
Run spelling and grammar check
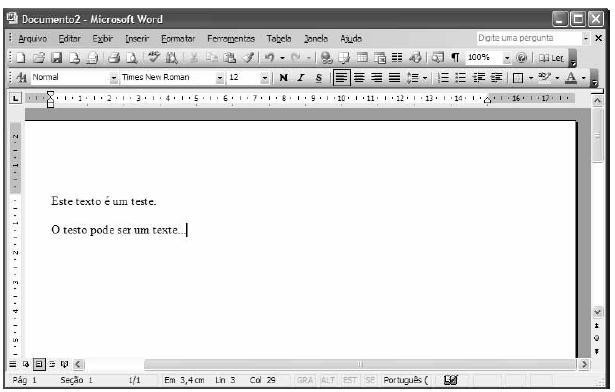click(x=153, y=58)
